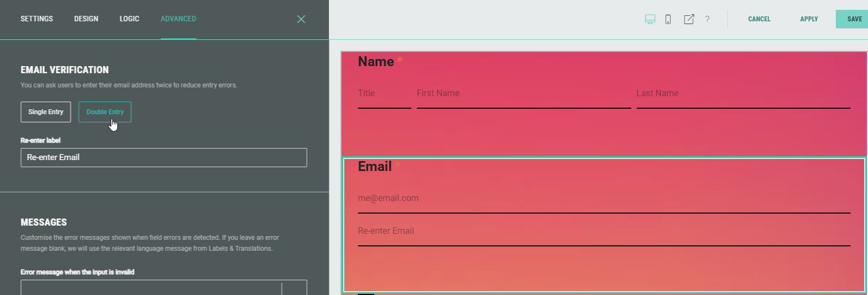Click the Cancel button
Image resolution: width=868 pixels, height=295 pixels.
[x=759, y=19]
